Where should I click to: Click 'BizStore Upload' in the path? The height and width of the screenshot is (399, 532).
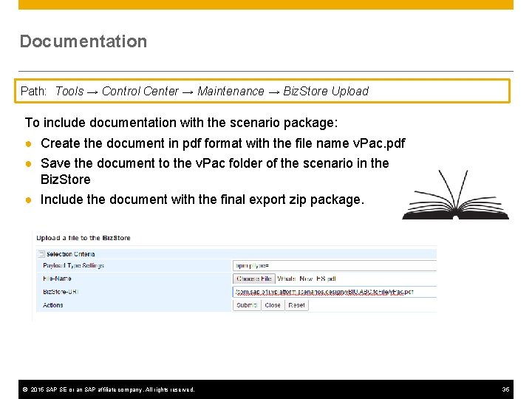326,91
